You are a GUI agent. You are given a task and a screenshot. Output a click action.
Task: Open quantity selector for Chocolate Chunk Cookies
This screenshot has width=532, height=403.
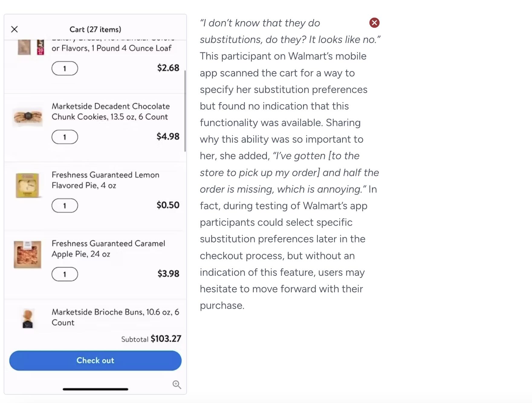[x=65, y=137]
